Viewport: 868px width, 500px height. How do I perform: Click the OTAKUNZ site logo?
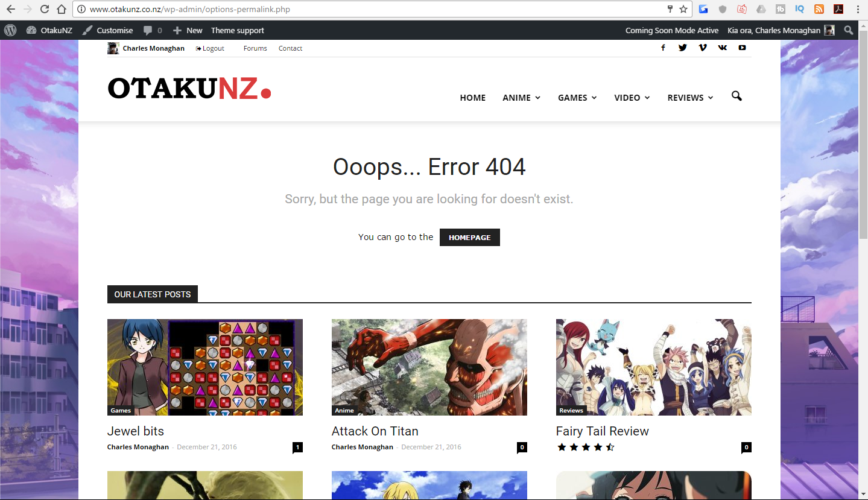tap(189, 89)
